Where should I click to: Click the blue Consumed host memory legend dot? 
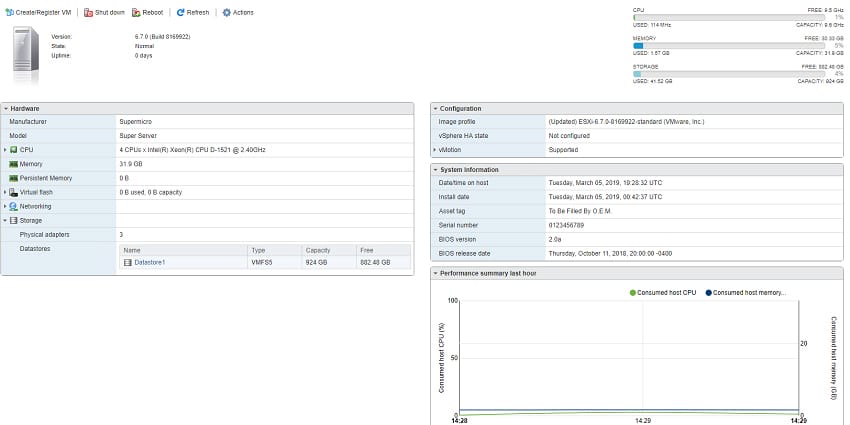[x=709, y=293]
